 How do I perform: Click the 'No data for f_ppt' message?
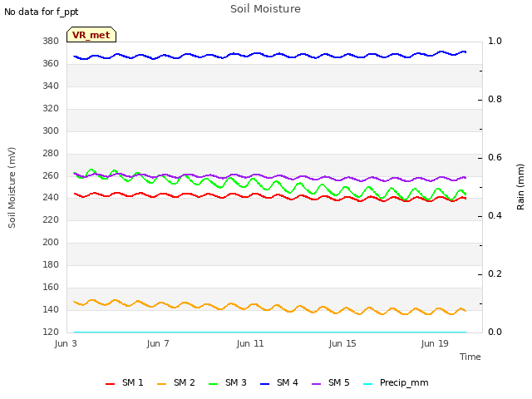41,12
